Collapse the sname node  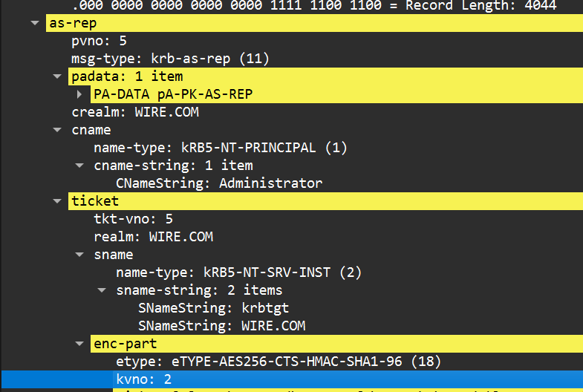(79, 255)
